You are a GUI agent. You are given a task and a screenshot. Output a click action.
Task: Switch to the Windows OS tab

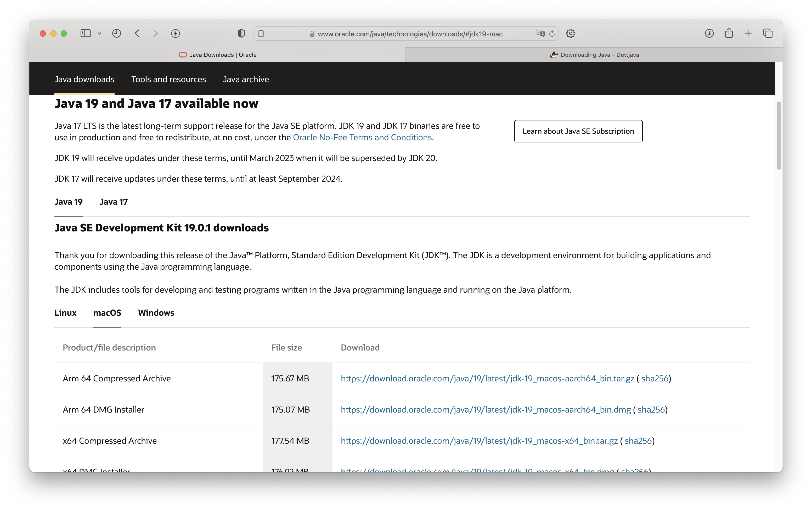[x=156, y=312]
